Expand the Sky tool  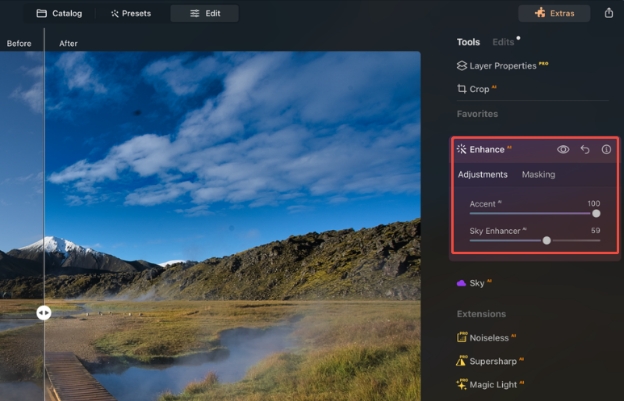click(x=475, y=283)
